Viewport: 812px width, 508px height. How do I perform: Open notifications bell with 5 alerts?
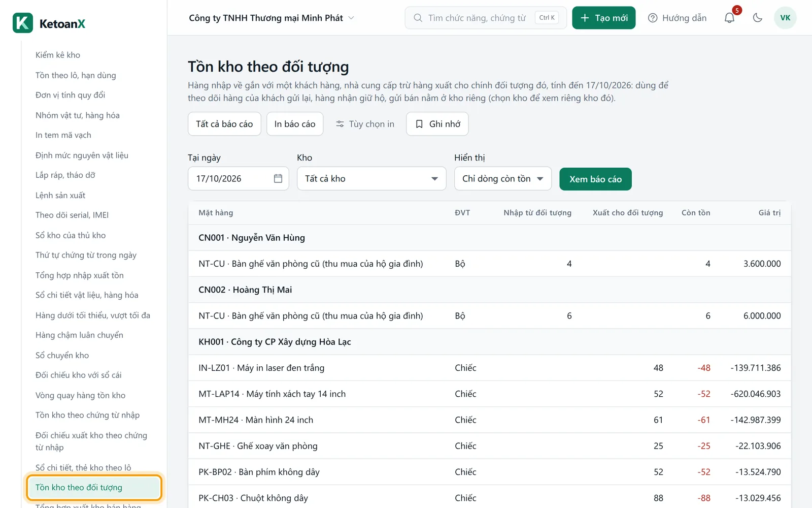coord(729,18)
